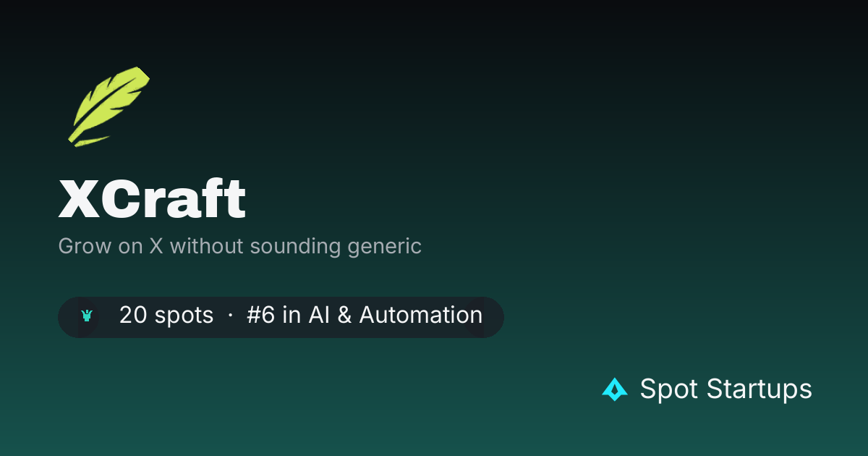The width and height of the screenshot is (868, 456).
Task: Click the small teal icon in the spots badge
Action: click(88, 316)
